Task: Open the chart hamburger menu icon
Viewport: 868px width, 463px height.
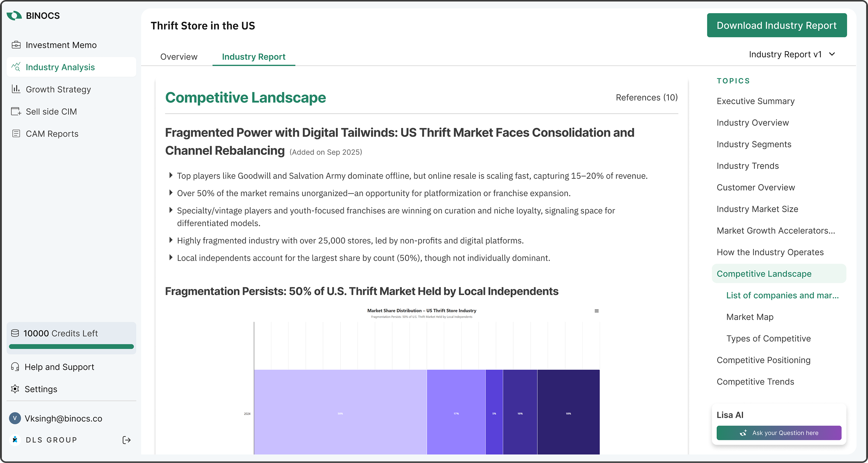Action: tap(597, 311)
